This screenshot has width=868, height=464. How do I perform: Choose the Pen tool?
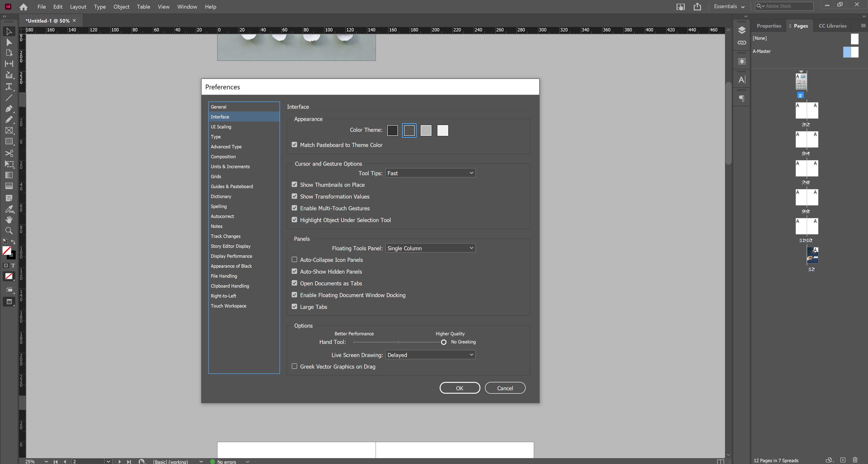(x=9, y=108)
